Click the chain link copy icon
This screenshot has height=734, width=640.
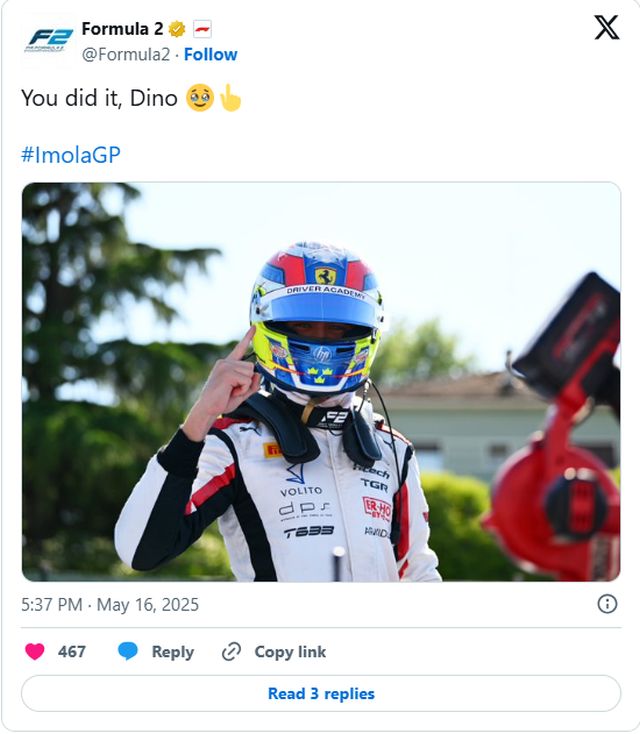[x=231, y=651]
